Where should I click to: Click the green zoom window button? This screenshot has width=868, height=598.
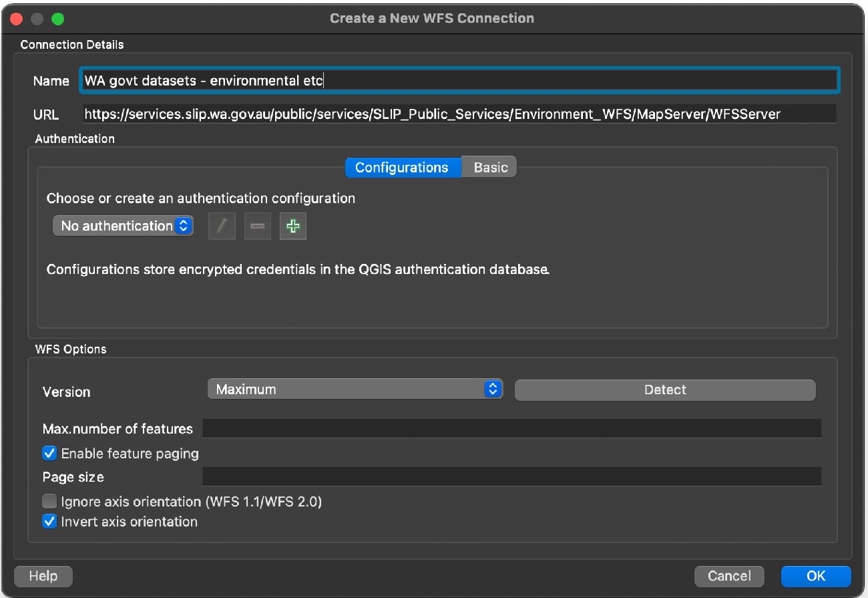coord(57,19)
